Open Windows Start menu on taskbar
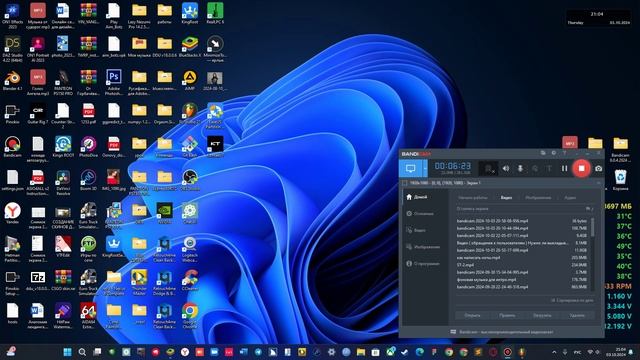 [x=67, y=352]
